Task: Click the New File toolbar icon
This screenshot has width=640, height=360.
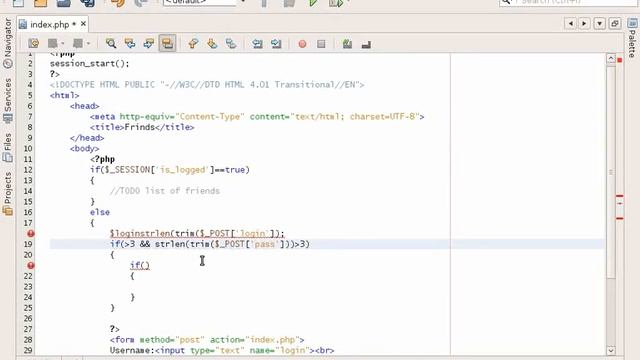Action: point(18,3)
